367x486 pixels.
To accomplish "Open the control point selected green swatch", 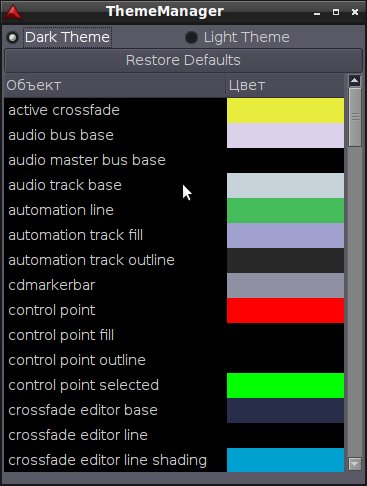I will pyautogui.click(x=285, y=385).
